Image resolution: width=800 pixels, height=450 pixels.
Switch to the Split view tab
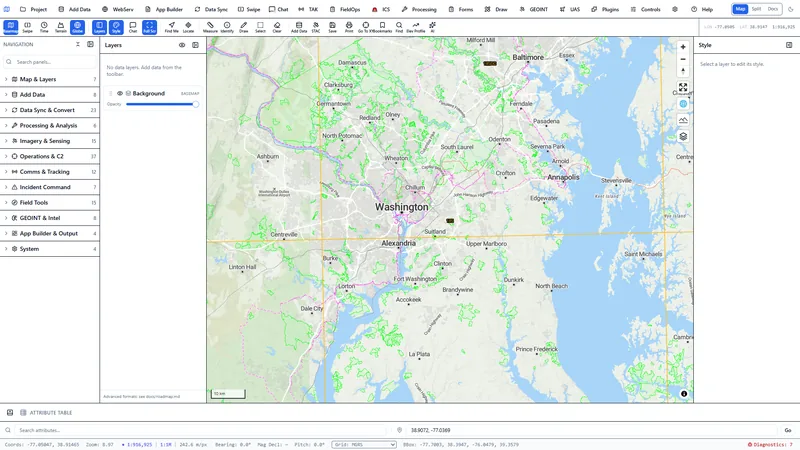coord(756,9)
